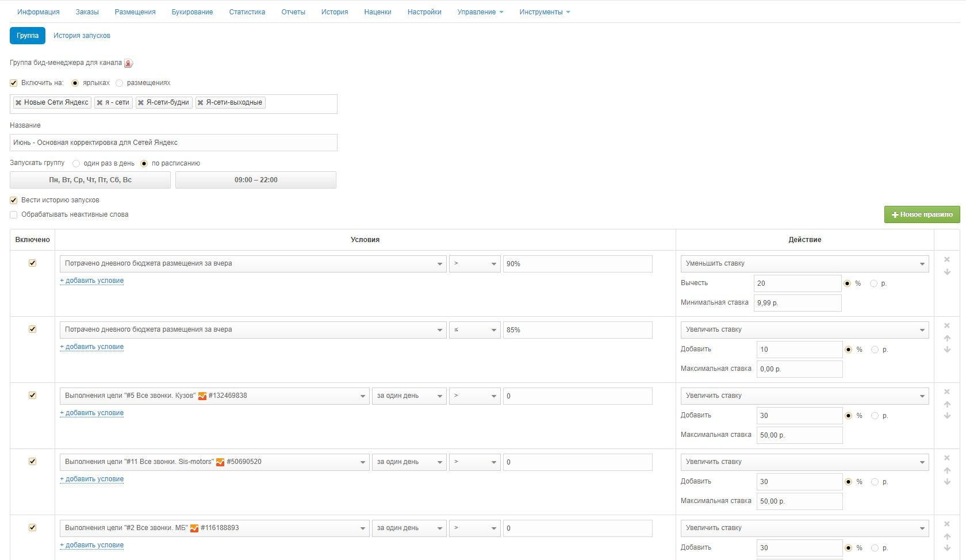This screenshot has width=966, height=560.
Task: Select the 'ярлыках' radio option
Action: [75, 83]
